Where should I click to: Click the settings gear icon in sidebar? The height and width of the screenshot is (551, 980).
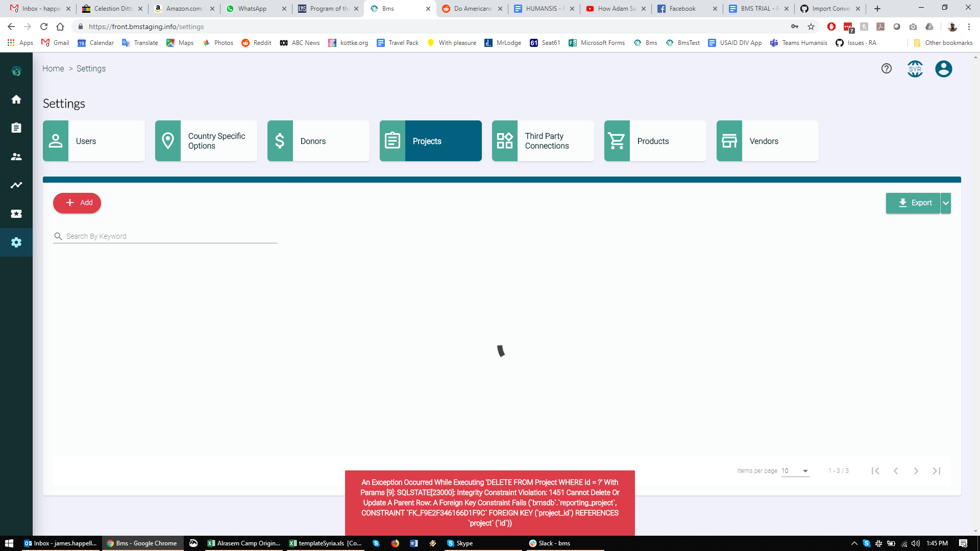pos(16,242)
